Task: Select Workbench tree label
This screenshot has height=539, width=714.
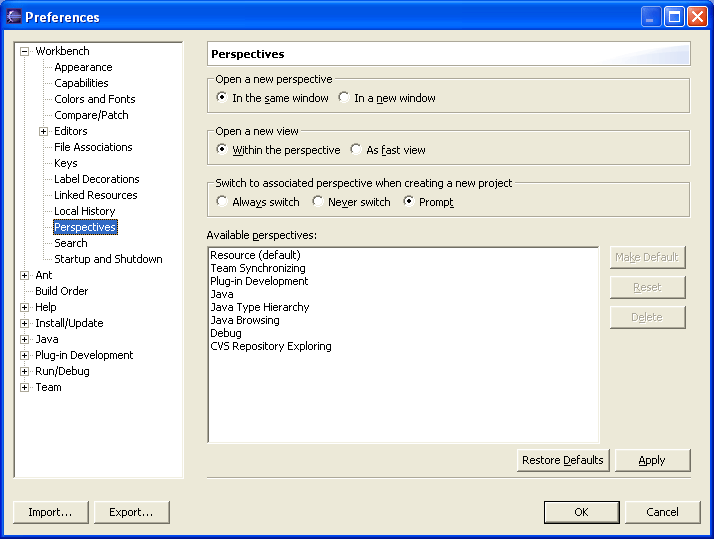Action: click(62, 51)
